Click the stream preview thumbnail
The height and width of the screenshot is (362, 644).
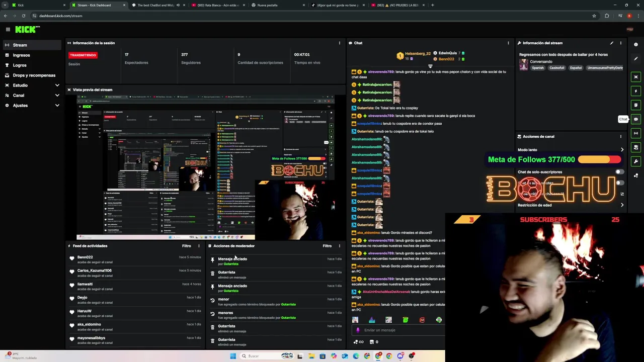(x=205, y=167)
